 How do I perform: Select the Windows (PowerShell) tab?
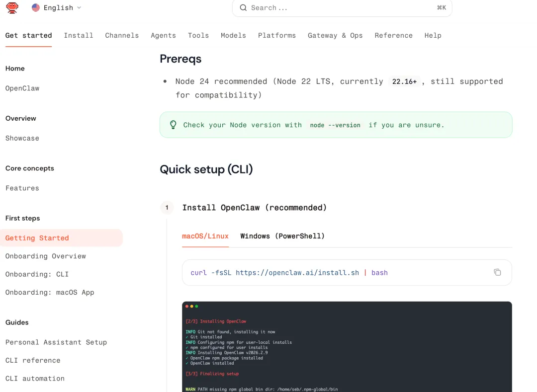pyautogui.click(x=282, y=236)
